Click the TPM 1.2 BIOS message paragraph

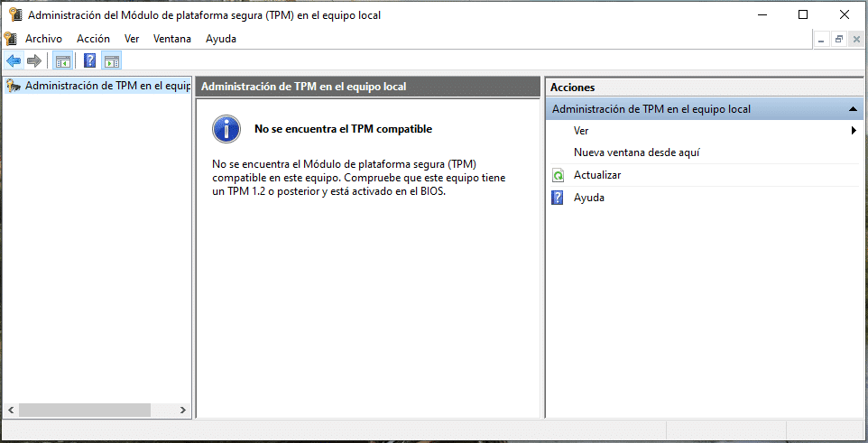click(x=359, y=179)
